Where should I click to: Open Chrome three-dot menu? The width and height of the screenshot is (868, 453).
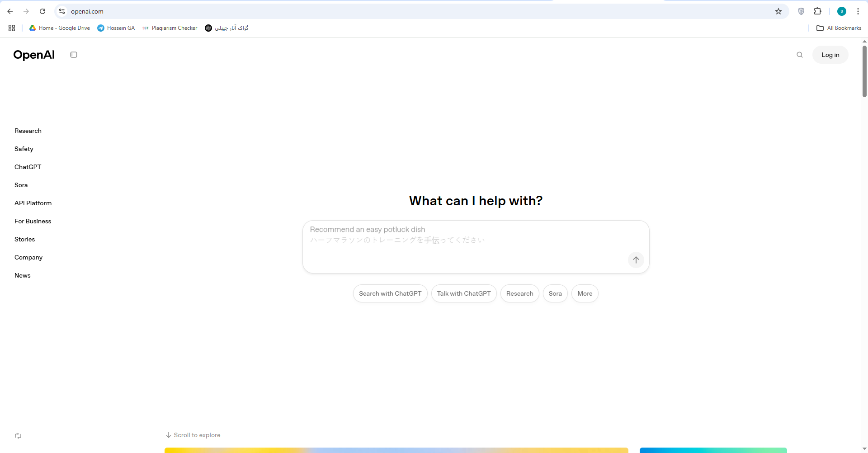click(858, 11)
